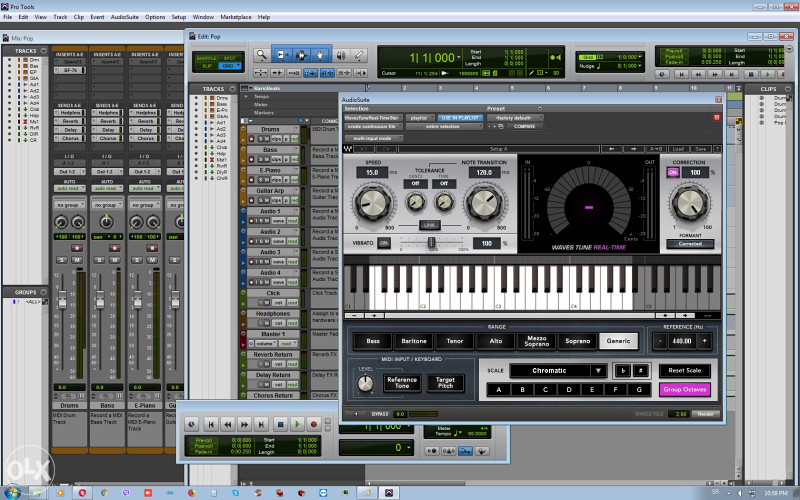Open the AudioSuite menu
The width and height of the screenshot is (800, 500).
(124, 17)
